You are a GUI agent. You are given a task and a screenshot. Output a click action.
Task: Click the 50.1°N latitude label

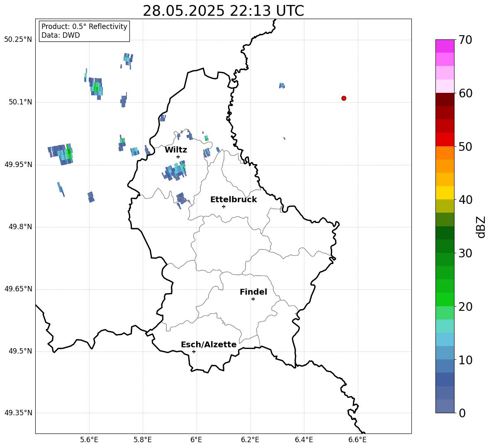click(20, 102)
